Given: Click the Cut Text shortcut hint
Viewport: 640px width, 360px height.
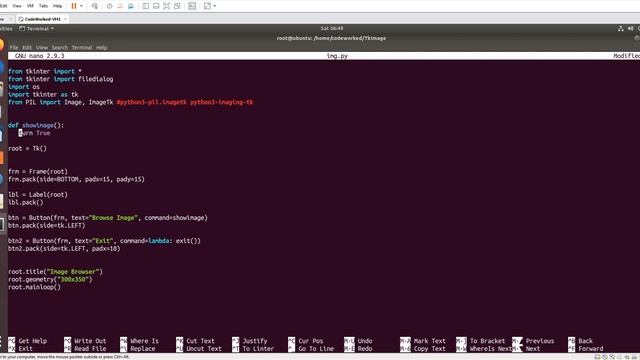Looking at the screenshot, I should click(x=196, y=341).
